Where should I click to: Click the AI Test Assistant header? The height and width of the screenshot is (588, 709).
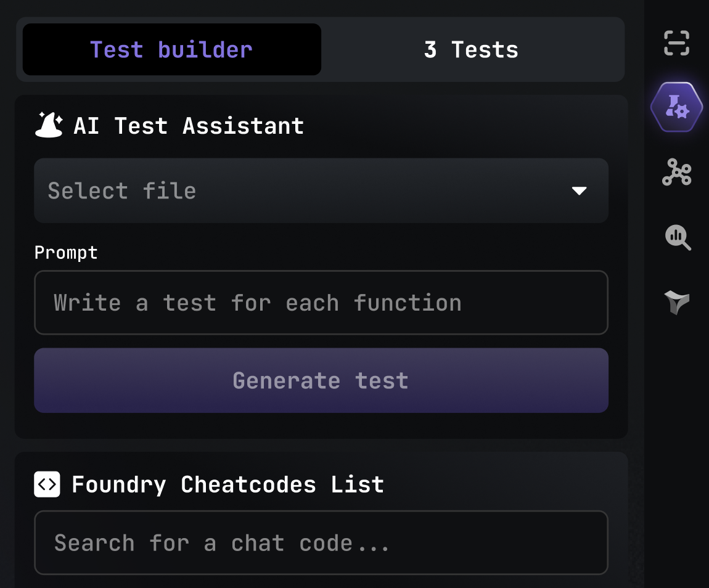pyautogui.click(x=189, y=126)
